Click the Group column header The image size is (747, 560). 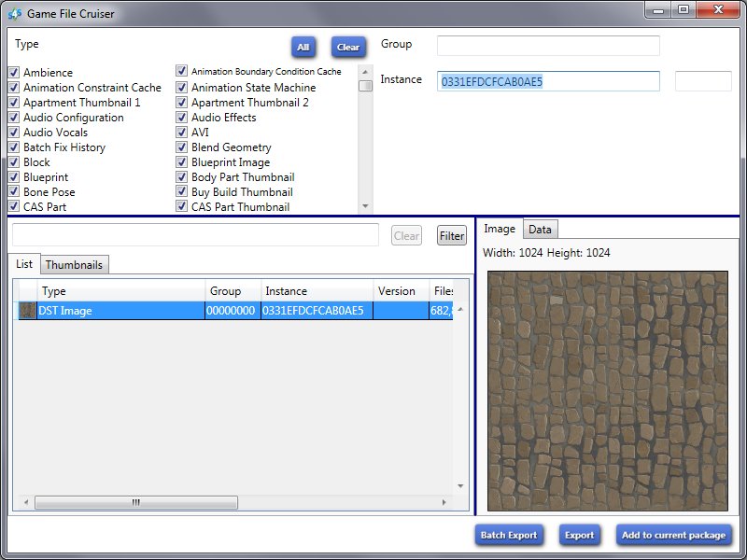tap(233, 291)
